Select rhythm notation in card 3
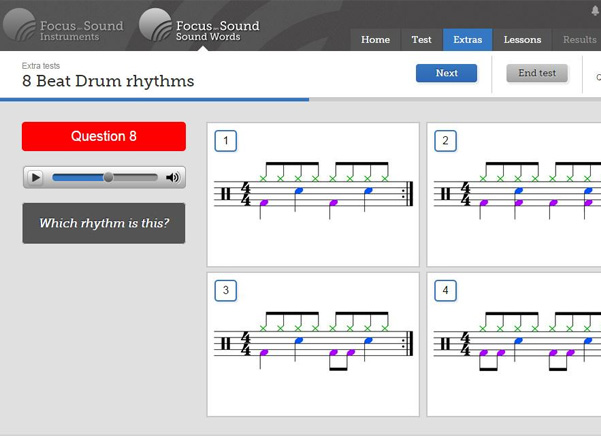This screenshot has height=436, width=601. click(314, 341)
